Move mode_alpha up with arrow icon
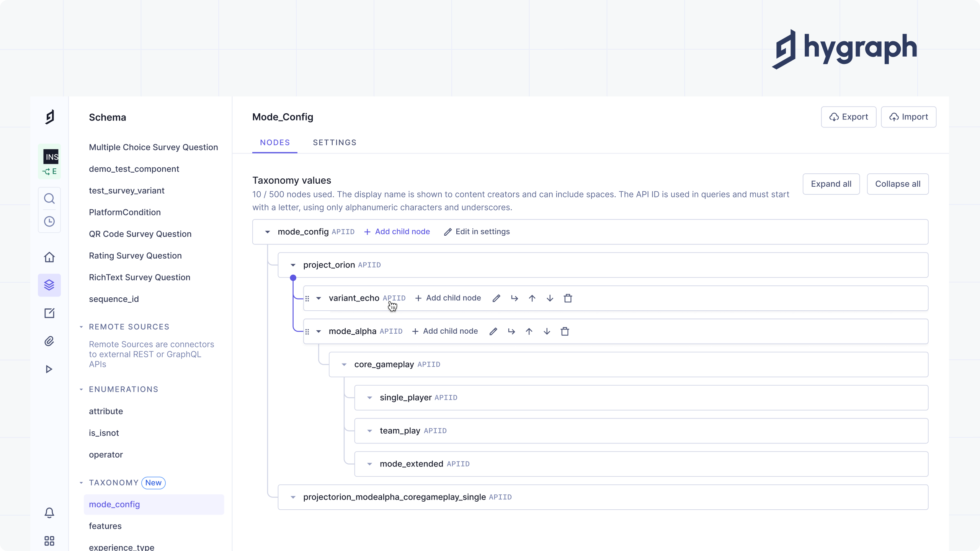This screenshot has height=551, width=980. (529, 331)
